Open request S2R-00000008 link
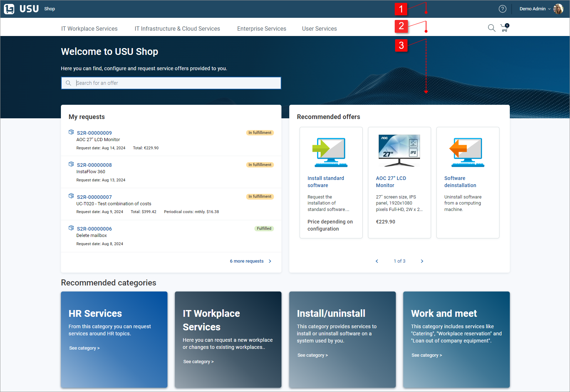The image size is (570, 392). pyautogui.click(x=94, y=165)
